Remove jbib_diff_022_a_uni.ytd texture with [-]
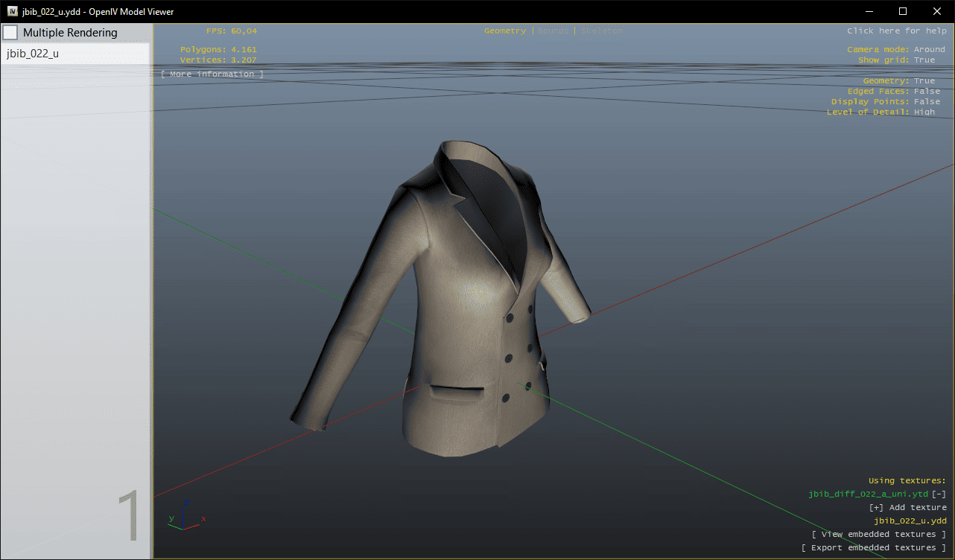The height and width of the screenshot is (560, 955). [x=939, y=494]
